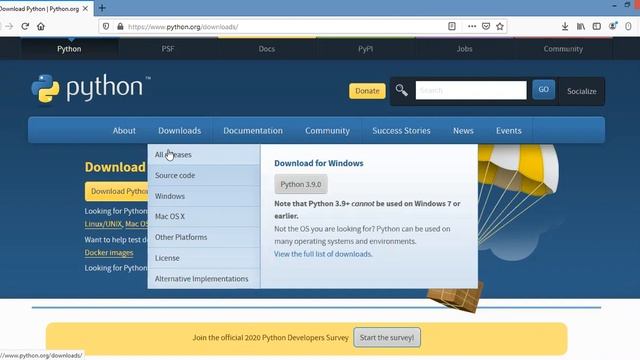Screen dimensions: 640x360
Task: Open the Docs top-level site tab
Action: (x=267, y=49)
